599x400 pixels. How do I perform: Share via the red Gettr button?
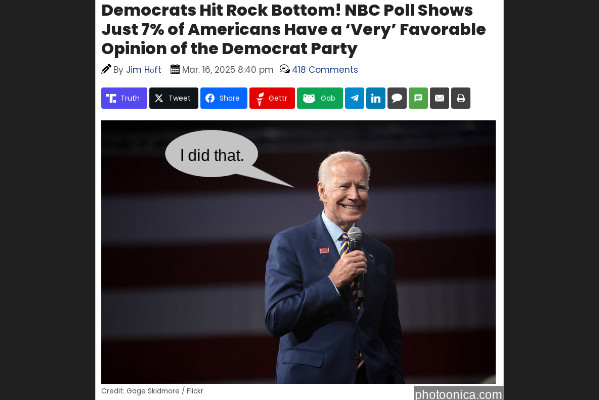[272, 98]
